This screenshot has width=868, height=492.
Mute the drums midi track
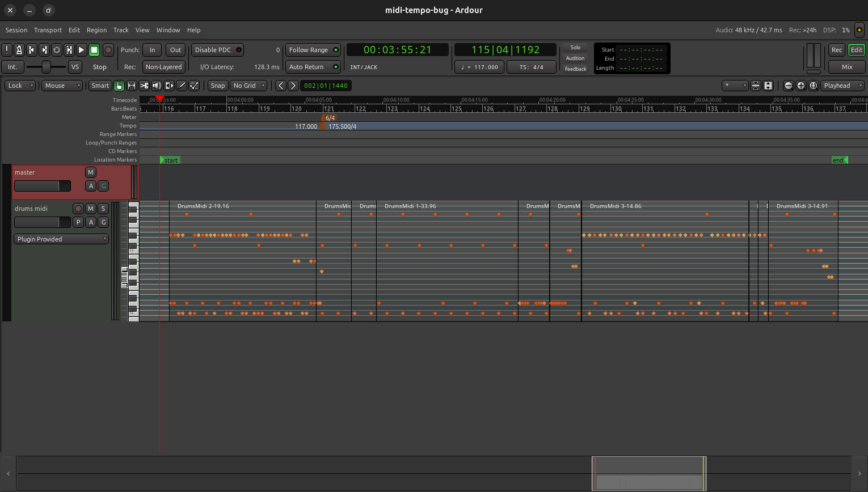91,209
